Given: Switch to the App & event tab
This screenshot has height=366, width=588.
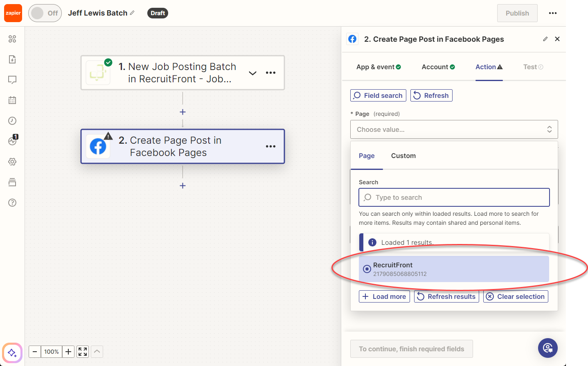Looking at the screenshot, I should pyautogui.click(x=378, y=67).
